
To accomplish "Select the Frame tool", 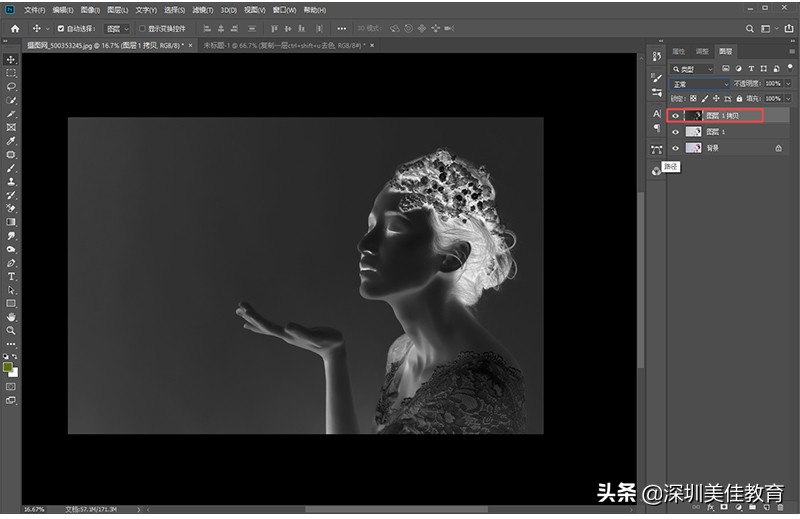I will 11,127.
